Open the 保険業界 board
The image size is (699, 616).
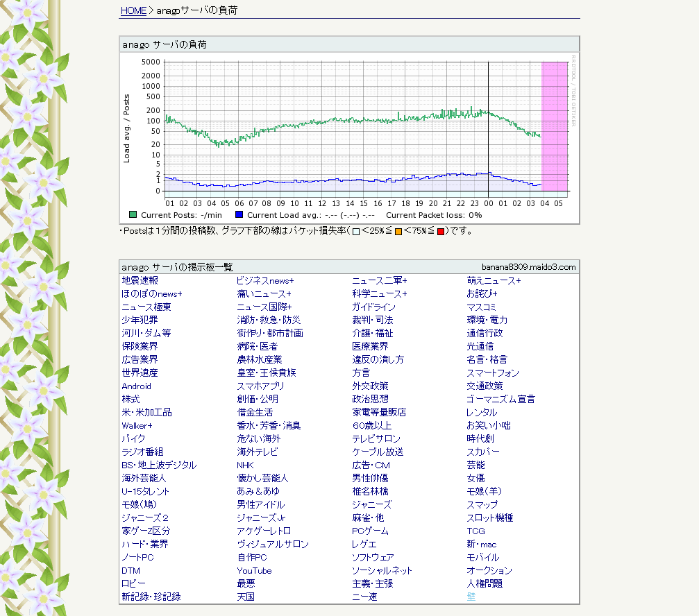point(140,347)
